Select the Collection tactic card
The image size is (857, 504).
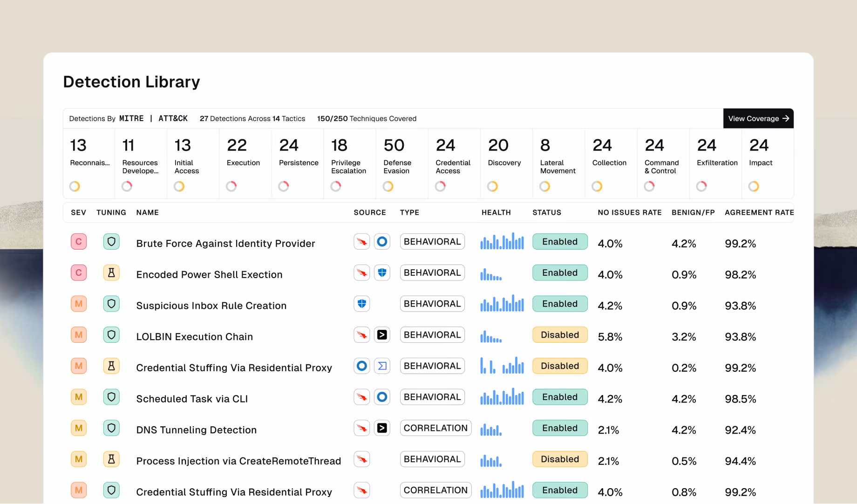tap(611, 164)
